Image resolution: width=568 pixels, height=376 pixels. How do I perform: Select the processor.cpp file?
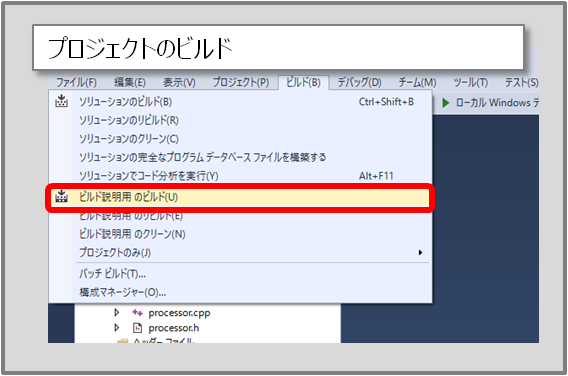pyautogui.click(x=179, y=313)
